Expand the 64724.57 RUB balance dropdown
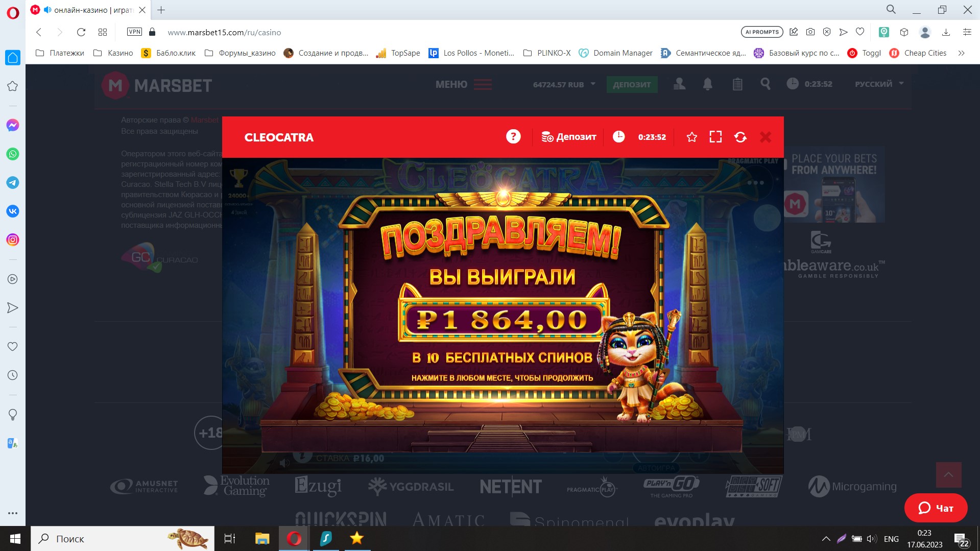Viewport: 980px width, 551px height. pos(564,84)
